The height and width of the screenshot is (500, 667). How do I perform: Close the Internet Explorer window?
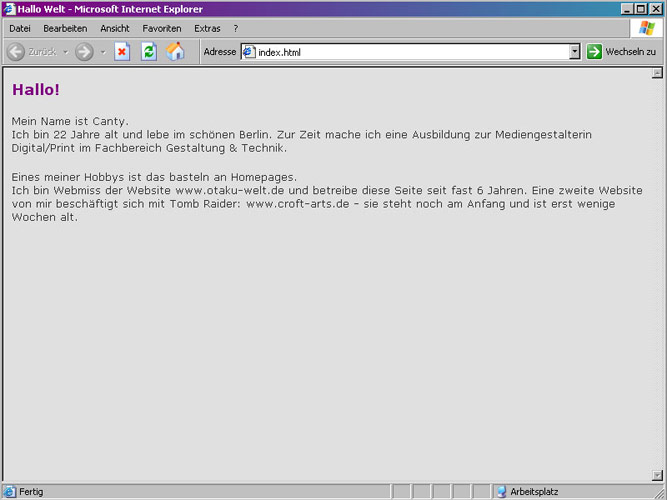tap(656, 9)
